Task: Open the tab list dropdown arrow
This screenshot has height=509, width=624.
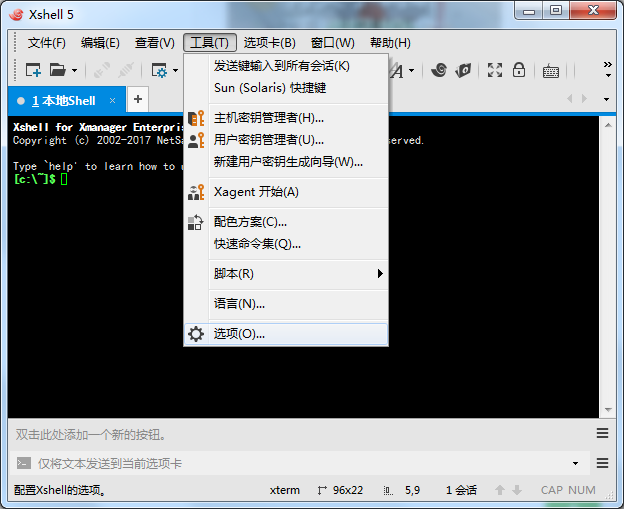Action: (606, 99)
